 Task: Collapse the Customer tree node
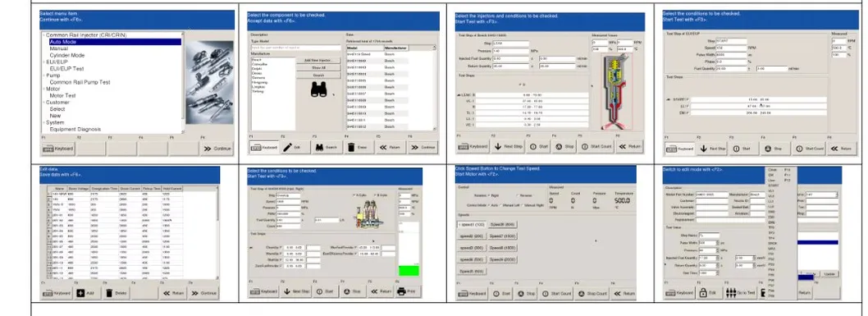click(x=43, y=103)
